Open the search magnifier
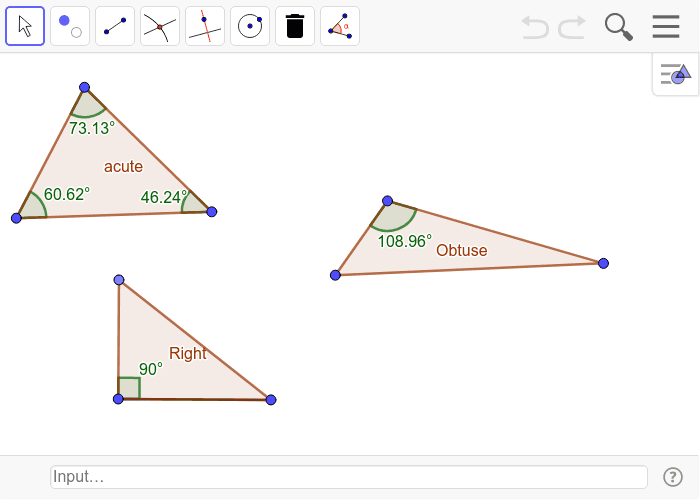 [x=619, y=27]
